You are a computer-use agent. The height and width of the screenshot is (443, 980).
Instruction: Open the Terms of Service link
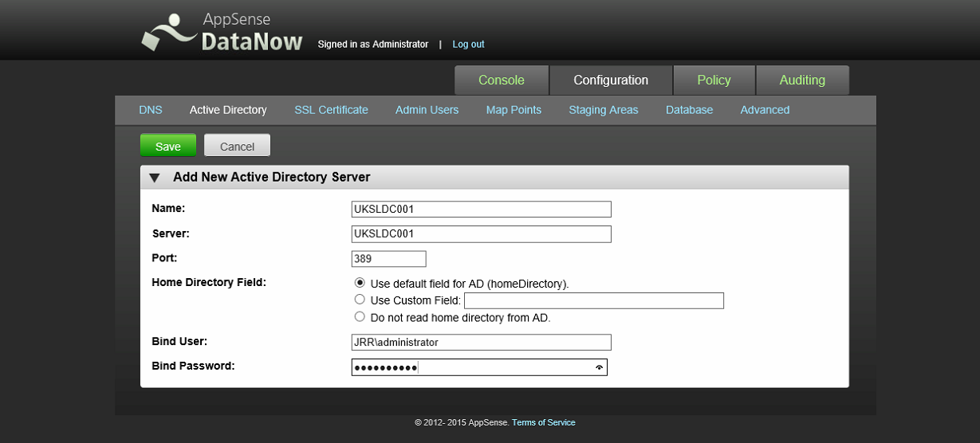point(543,422)
